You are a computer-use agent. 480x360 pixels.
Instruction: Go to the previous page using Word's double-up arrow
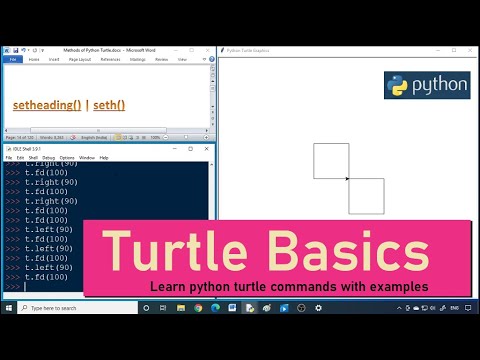pyautogui.click(x=213, y=112)
